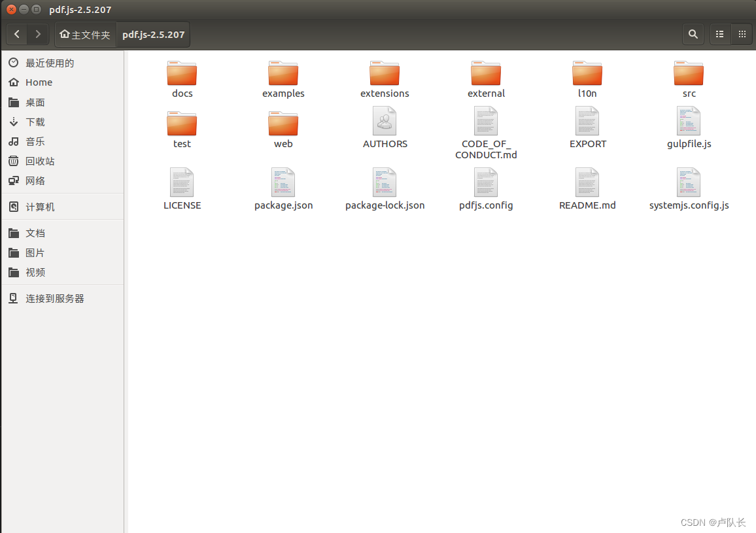Go to Home in the sidebar
This screenshot has width=756, height=533.
[x=63, y=82]
